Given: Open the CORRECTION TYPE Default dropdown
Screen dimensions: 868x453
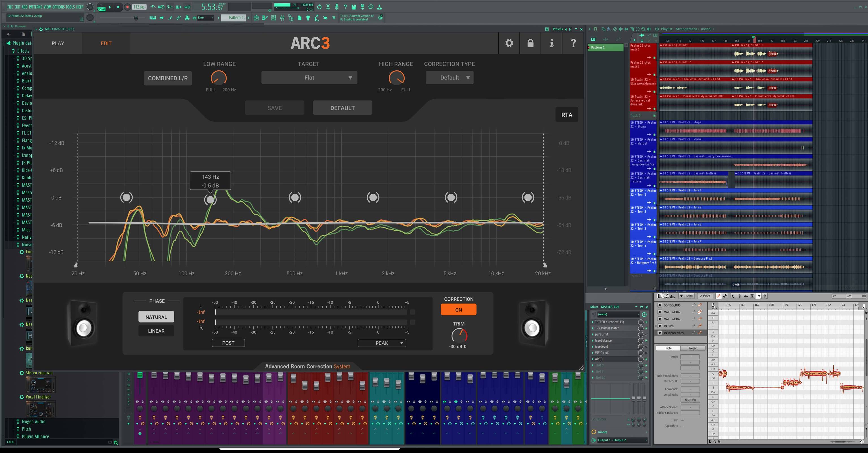Looking at the screenshot, I should click(x=450, y=77).
